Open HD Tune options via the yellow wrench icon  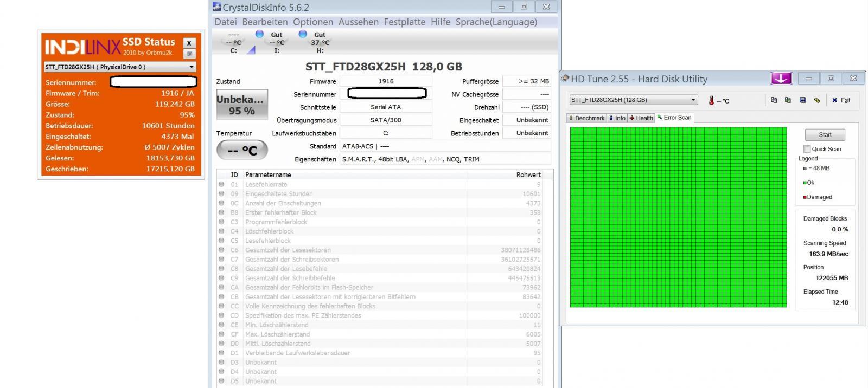click(x=817, y=100)
